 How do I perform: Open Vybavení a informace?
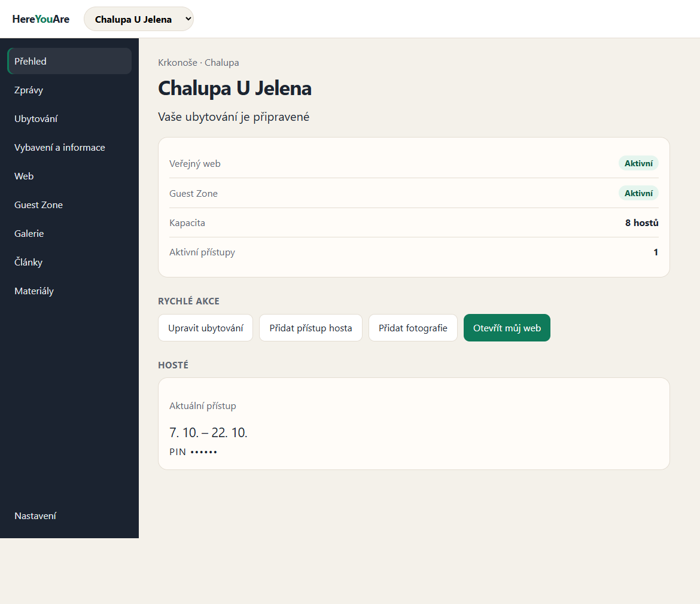69,147
